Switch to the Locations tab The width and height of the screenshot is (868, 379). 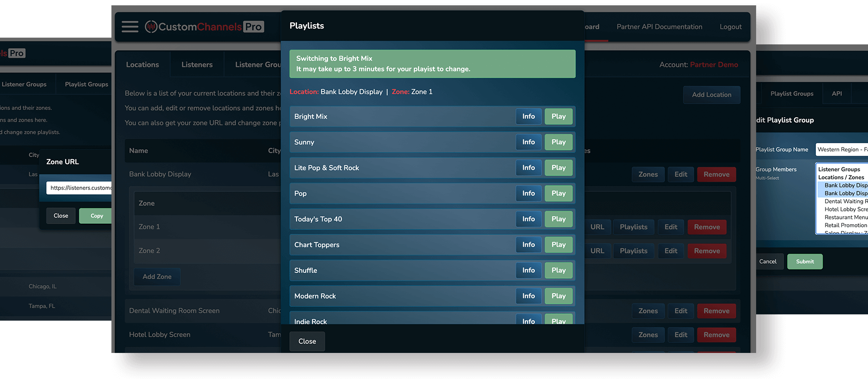pos(142,65)
